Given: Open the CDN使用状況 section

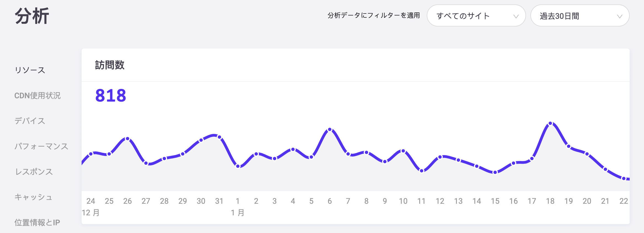Looking at the screenshot, I should click(39, 96).
